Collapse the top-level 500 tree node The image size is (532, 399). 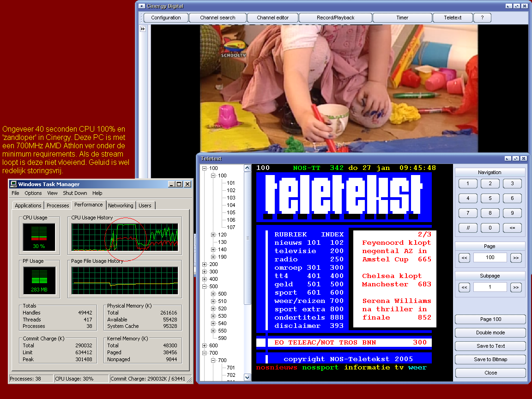[x=204, y=286]
